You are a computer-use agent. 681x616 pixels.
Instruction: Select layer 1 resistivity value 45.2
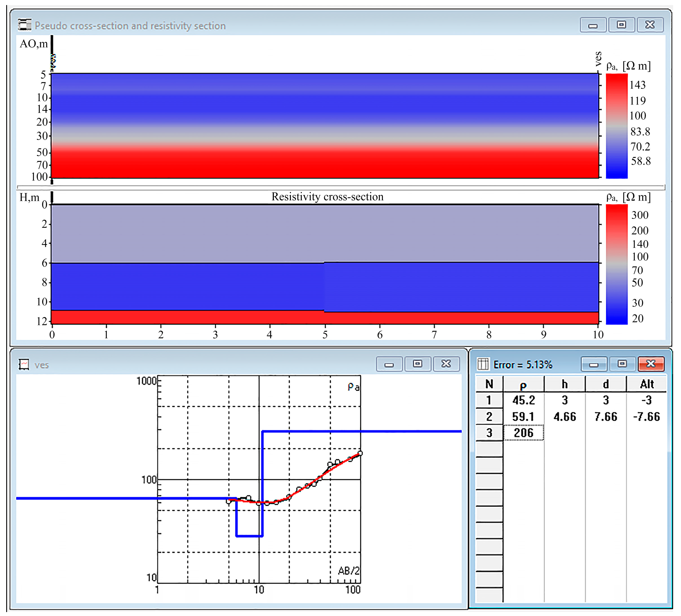pos(523,400)
